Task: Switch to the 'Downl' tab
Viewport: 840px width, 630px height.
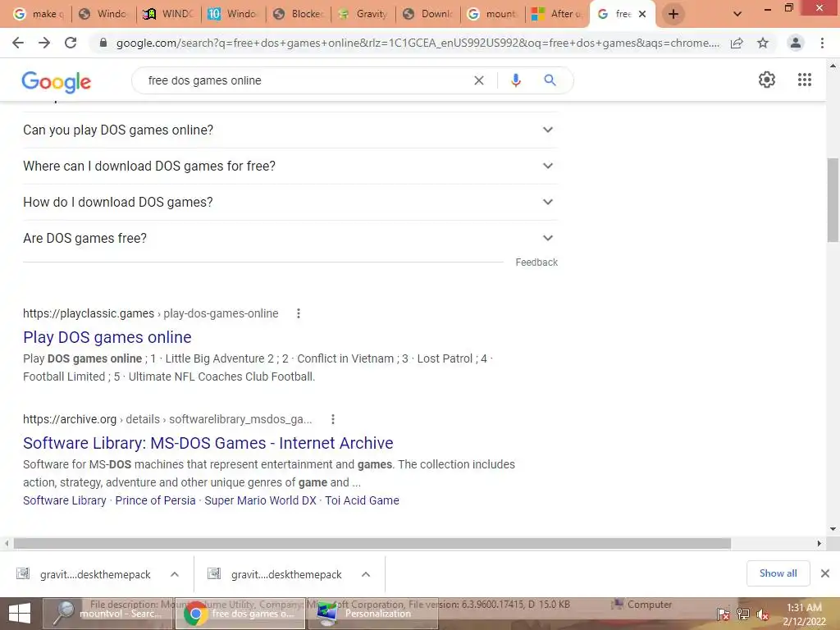Action: 428,14
